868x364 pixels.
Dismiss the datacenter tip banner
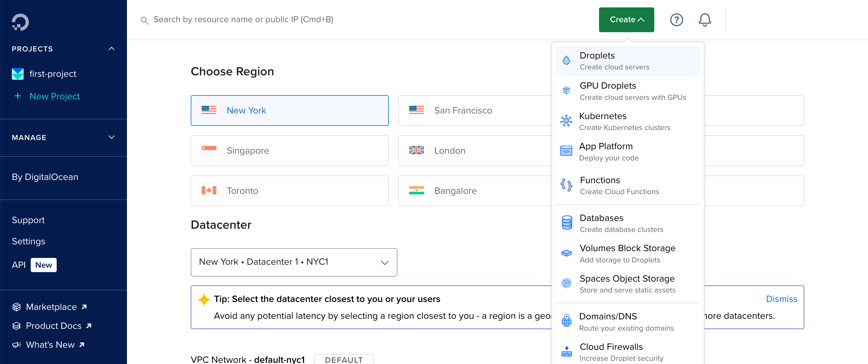[781, 299]
